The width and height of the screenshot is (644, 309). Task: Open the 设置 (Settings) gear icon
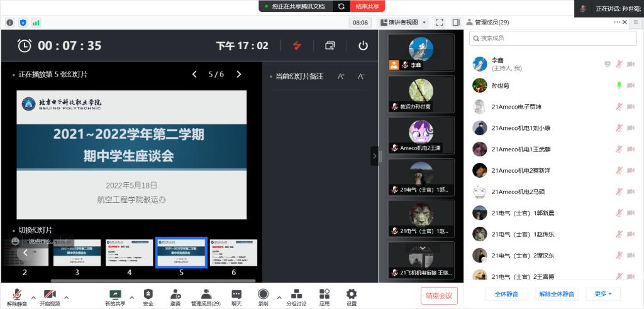[x=352, y=294]
